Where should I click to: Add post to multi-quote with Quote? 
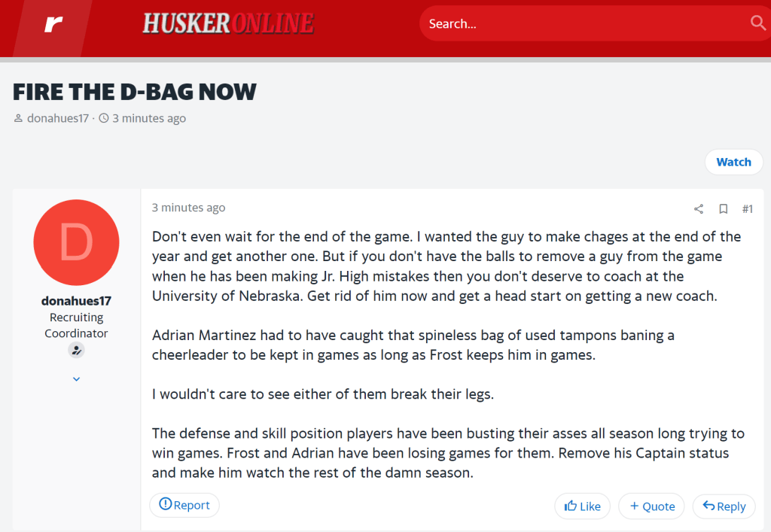click(651, 506)
